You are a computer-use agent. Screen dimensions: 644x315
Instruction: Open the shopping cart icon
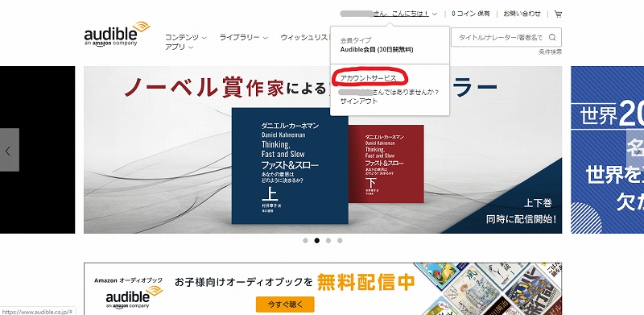(x=558, y=14)
